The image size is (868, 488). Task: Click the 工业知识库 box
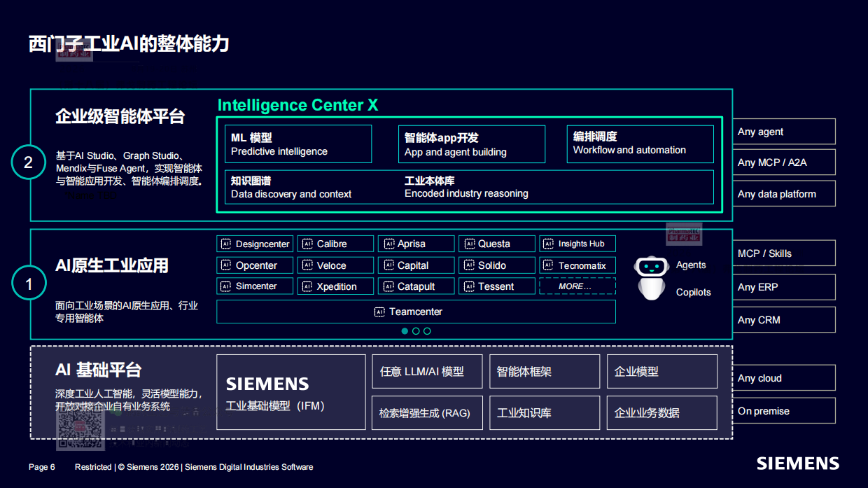click(544, 413)
